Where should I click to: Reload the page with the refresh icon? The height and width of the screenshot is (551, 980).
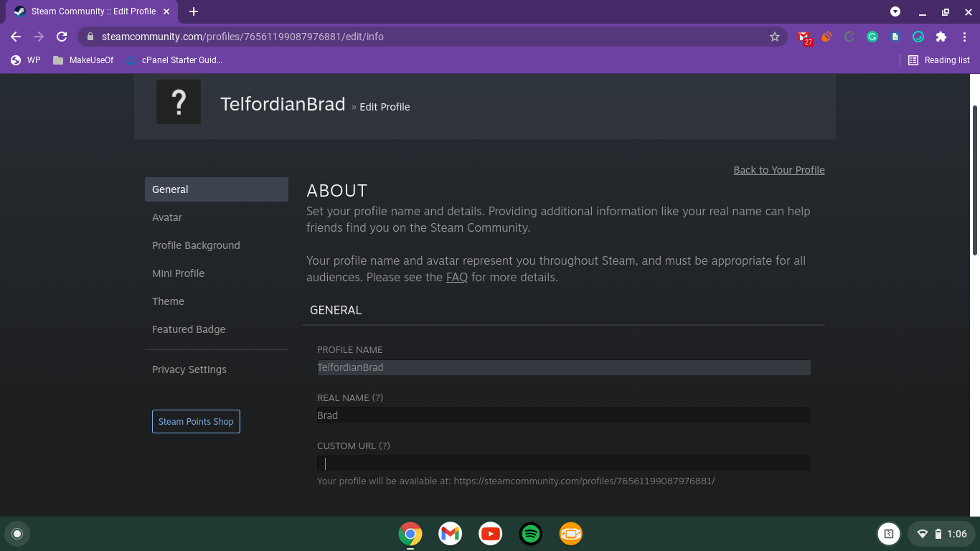pyautogui.click(x=62, y=37)
